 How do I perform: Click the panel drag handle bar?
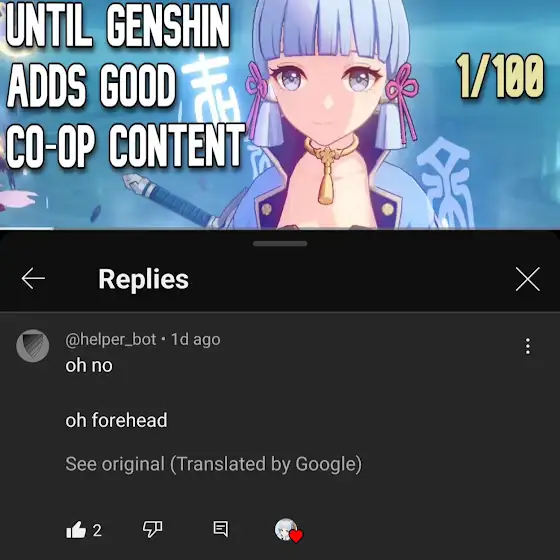(280, 244)
